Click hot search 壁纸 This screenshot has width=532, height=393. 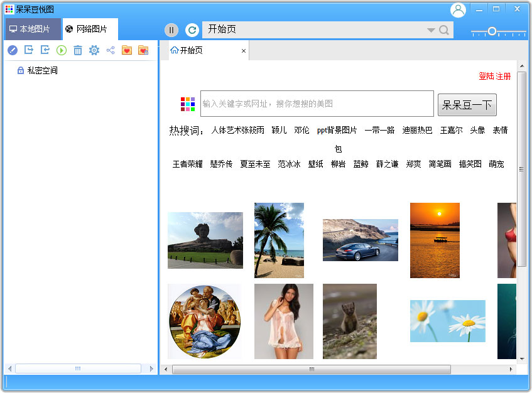(315, 164)
